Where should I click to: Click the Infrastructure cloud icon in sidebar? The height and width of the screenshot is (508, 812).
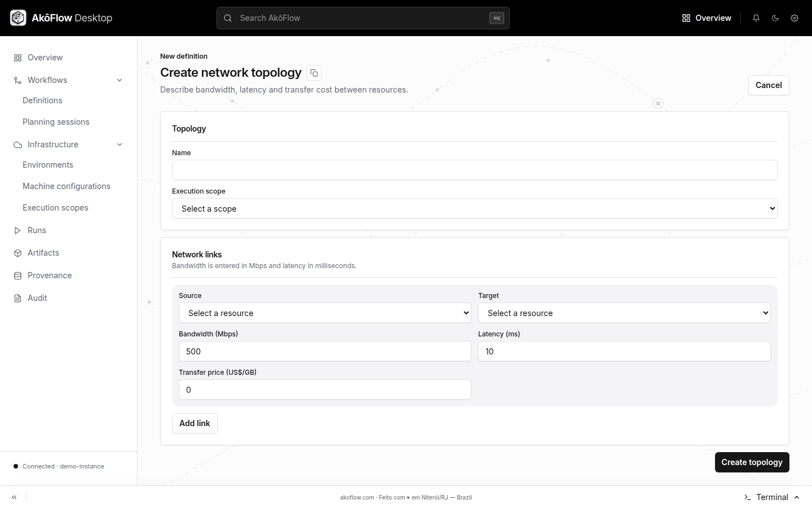pyautogui.click(x=17, y=144)
